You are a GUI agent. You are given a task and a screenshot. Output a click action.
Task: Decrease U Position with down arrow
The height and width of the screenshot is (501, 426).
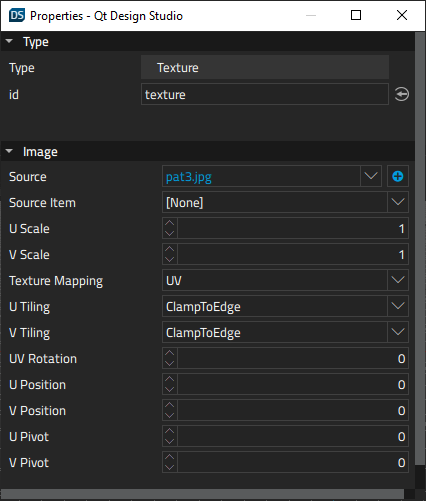pyautogui.click(x=170, y=389)
